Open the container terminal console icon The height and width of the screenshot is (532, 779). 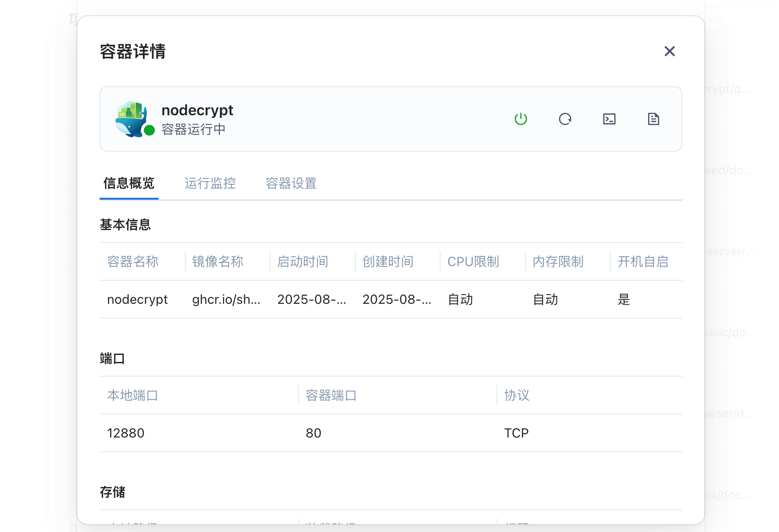[609, 119]
